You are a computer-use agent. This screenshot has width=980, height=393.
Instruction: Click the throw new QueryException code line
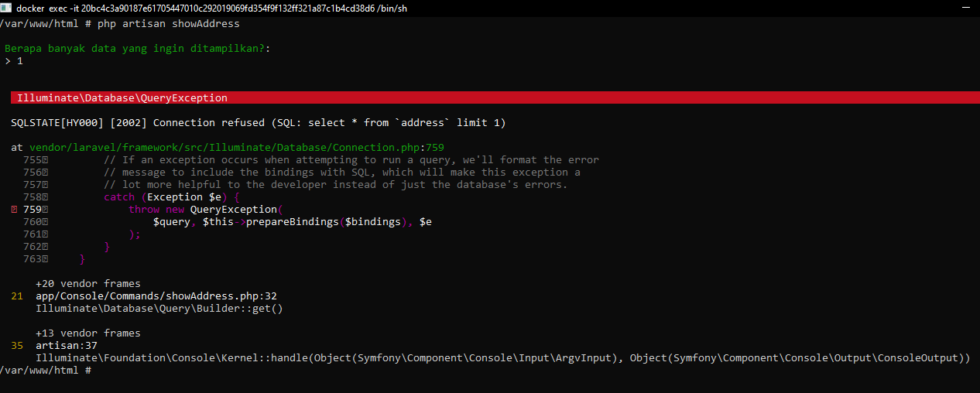tap(206, 210)
